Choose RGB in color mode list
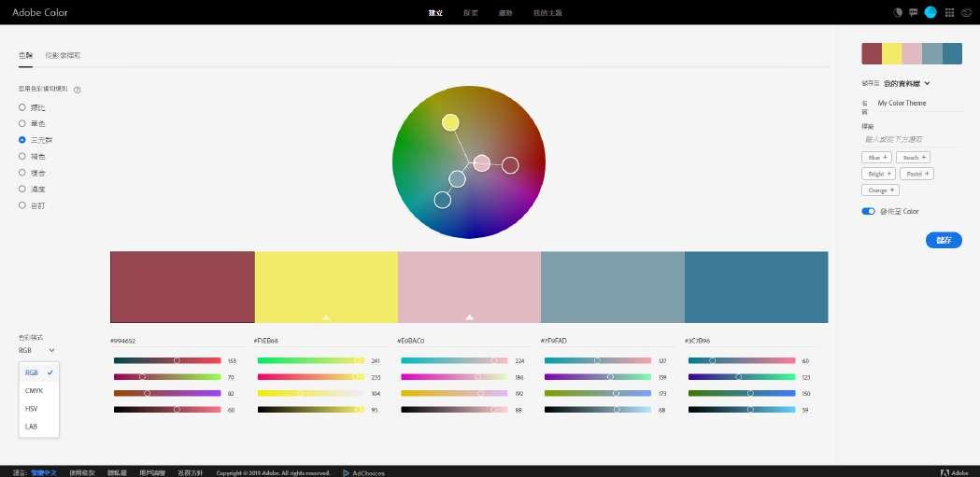Screen dimensions: 980x477 (38, 372)
